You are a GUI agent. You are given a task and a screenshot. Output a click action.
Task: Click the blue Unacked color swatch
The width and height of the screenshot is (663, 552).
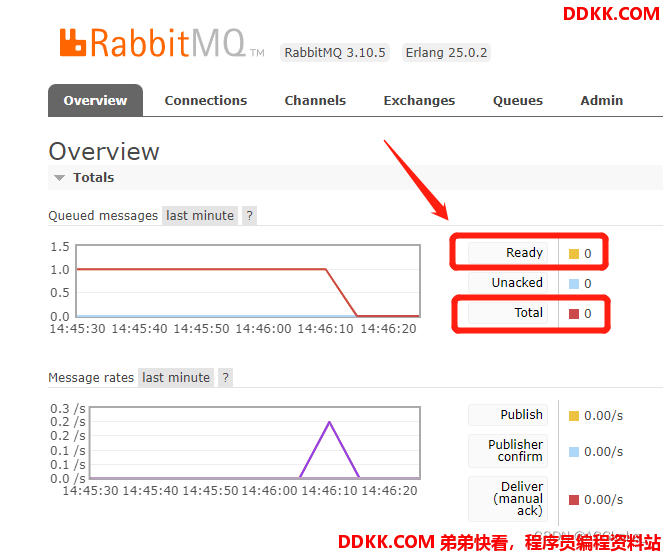(574, 284)
